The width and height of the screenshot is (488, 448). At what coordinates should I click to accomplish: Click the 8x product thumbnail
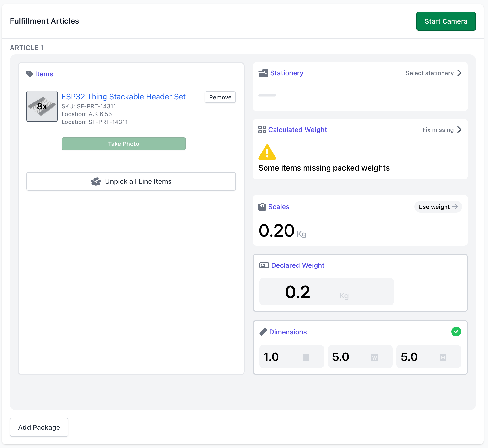coord(42,106)
